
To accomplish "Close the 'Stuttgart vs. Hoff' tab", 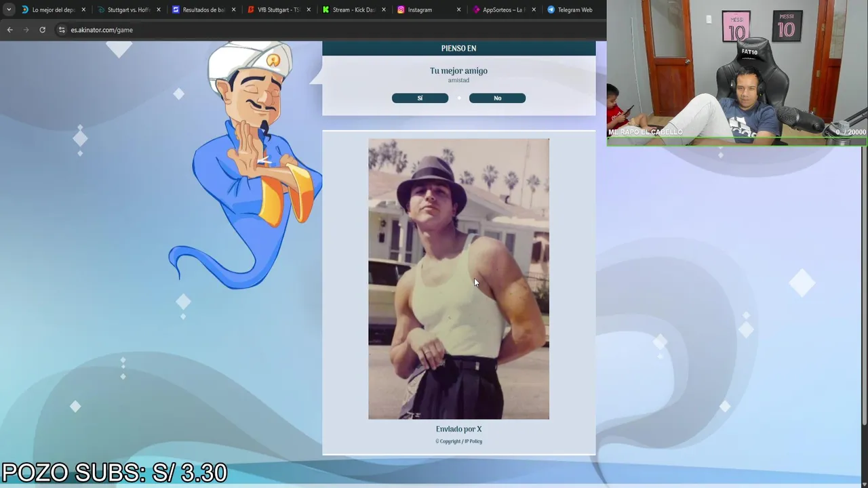I will pyautogui.click(x=159, y=9).
